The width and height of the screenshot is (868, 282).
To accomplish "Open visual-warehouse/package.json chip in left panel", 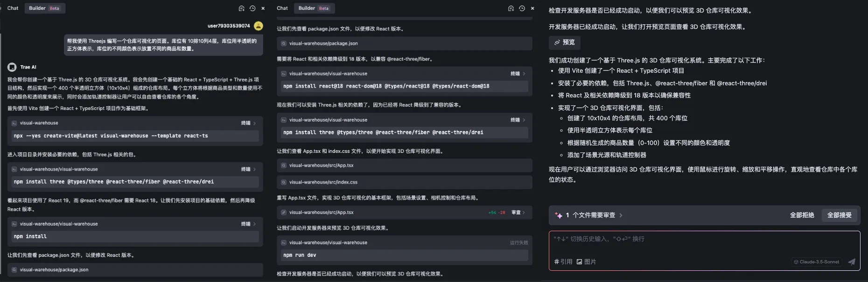I will [x=135, y=270].
